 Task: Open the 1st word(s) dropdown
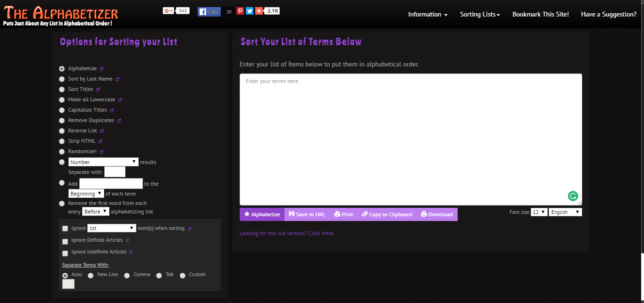click(x=112, y=228)
